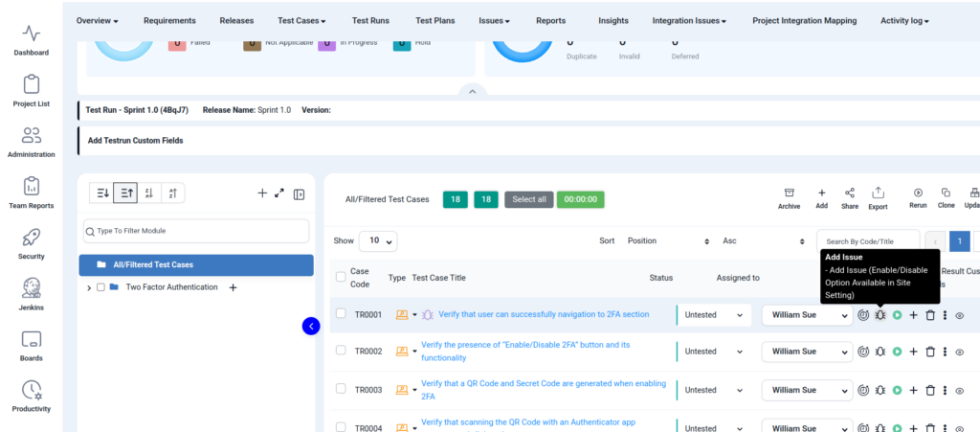The width and height of the screenshot is (980, 432).
Task: Add a new module with plus icon in module toolbar
Action: [x=262, y=193]
